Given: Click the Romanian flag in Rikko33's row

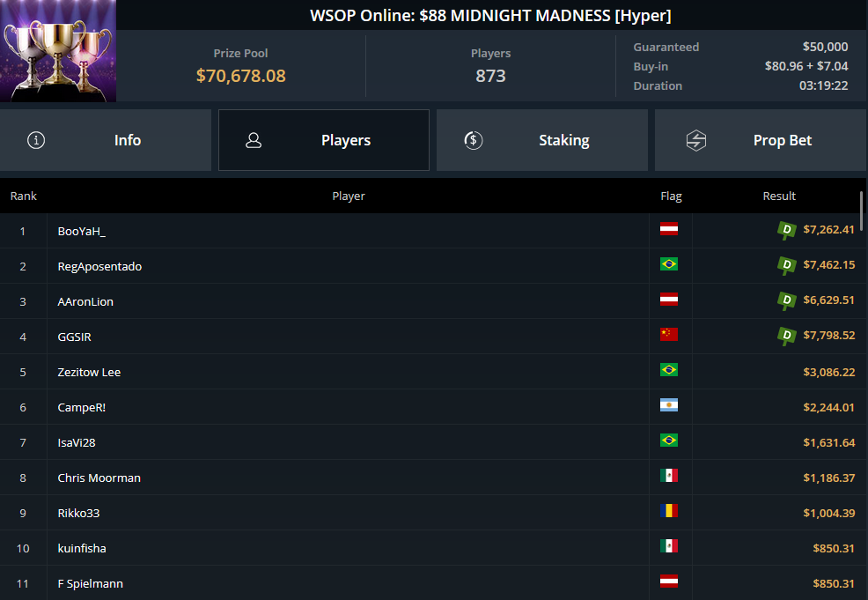Looking at the screenshot, I should tap(669, 511).
